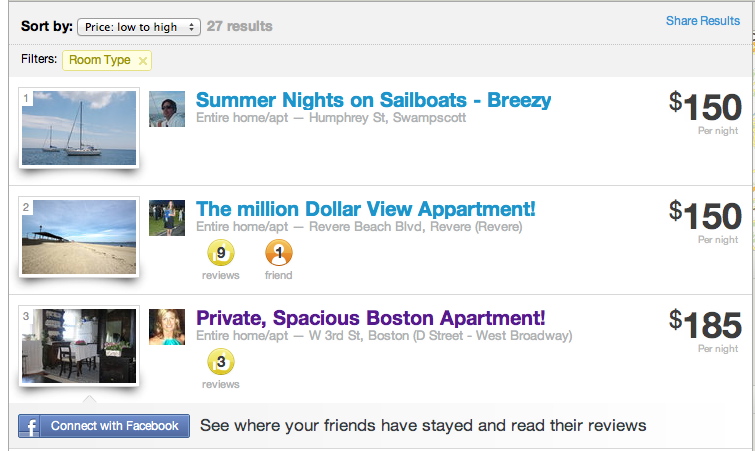Viewport: 755px width, 451px height.
Task: Click the Room Type filter tag
Action: click(x=99, y=60)
